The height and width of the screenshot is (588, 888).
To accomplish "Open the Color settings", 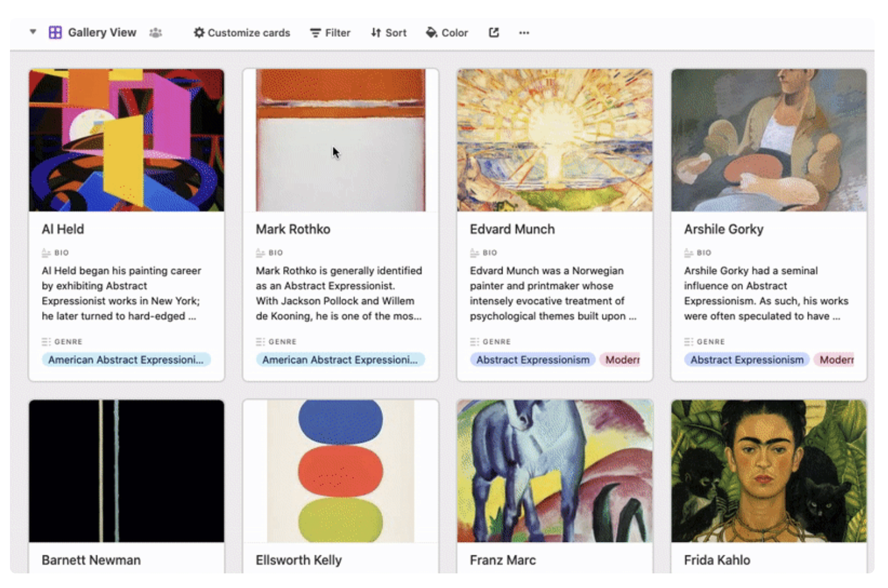I will coord(455,33).
